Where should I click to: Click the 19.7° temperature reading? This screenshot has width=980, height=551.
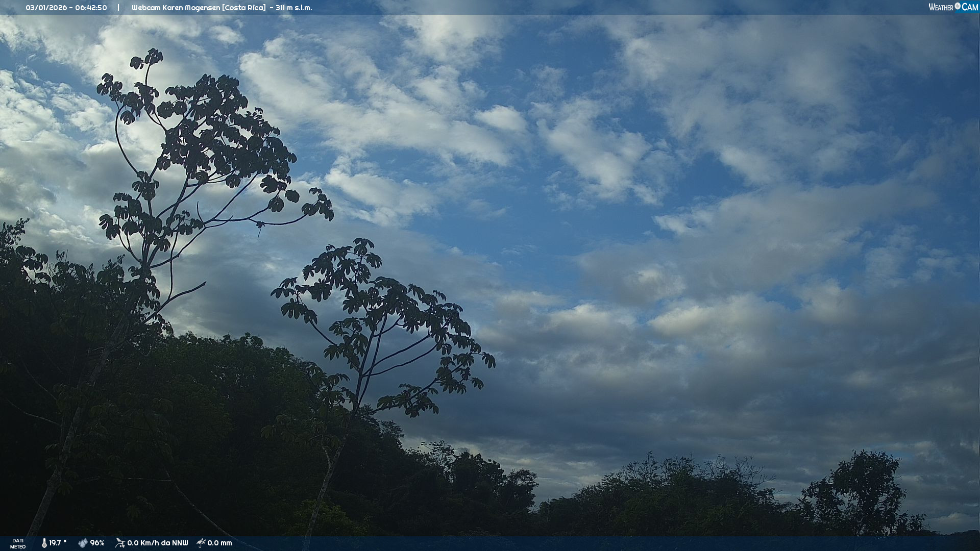[58, 543]
